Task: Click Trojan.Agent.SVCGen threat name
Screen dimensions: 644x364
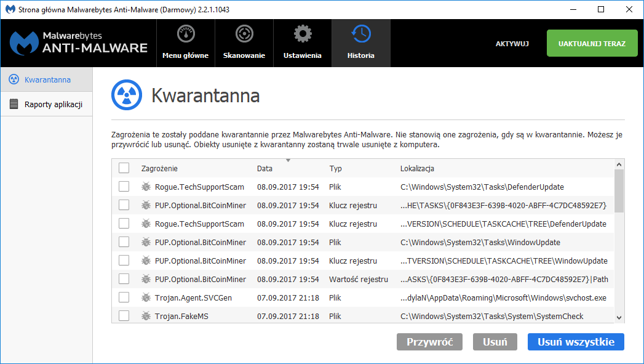Action: click(x=193, y=297)
